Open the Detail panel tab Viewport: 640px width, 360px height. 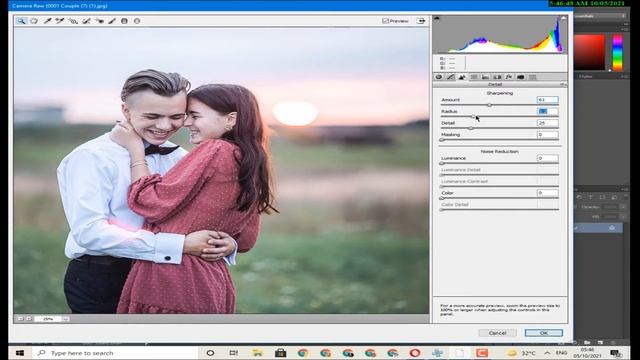(x=462, y=77)
